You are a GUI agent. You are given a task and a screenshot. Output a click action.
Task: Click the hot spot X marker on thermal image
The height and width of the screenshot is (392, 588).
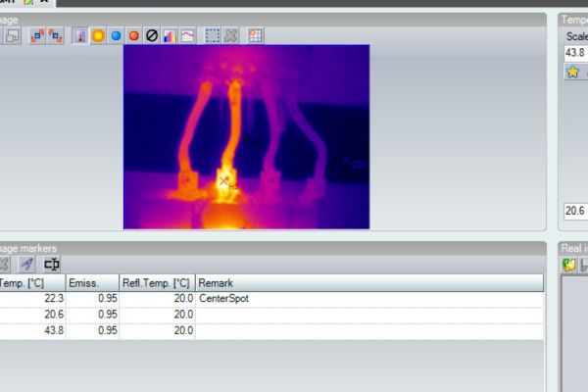tap(223, 180)
